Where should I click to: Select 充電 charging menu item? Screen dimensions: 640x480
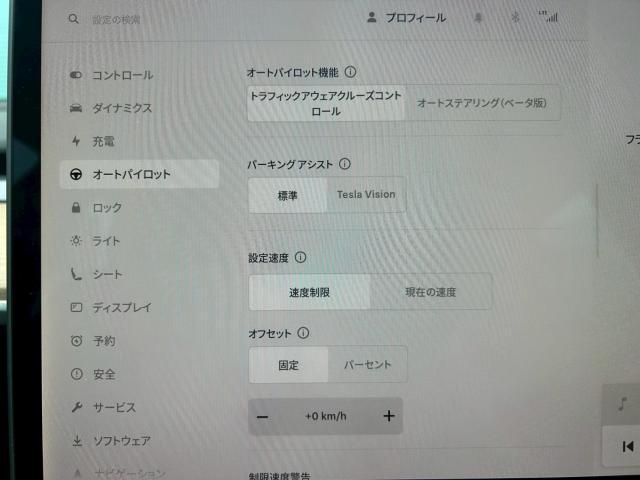(x=103, y=141)
